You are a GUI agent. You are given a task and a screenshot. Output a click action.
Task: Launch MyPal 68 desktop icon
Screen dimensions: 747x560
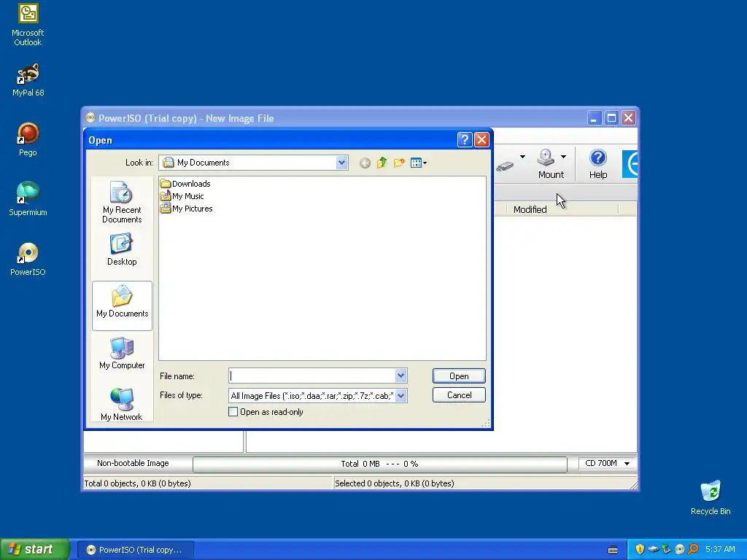28,80
